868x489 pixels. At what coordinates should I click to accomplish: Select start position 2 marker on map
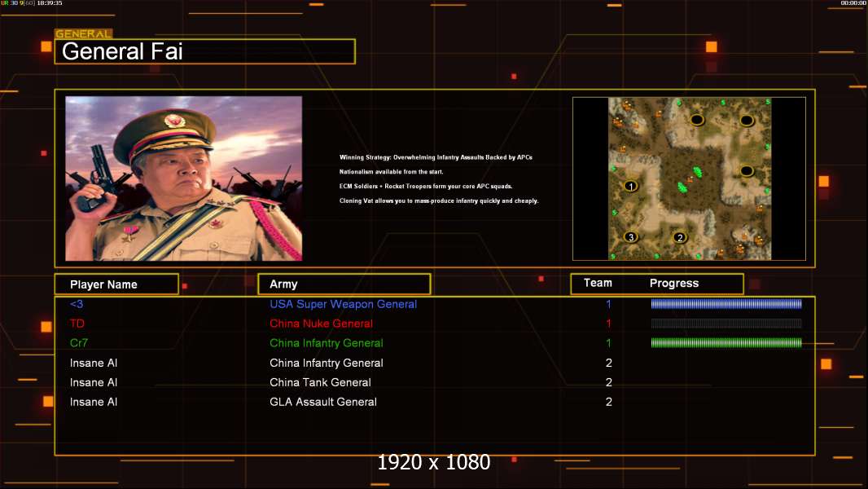pyautogui.click(x=680, y=238)
